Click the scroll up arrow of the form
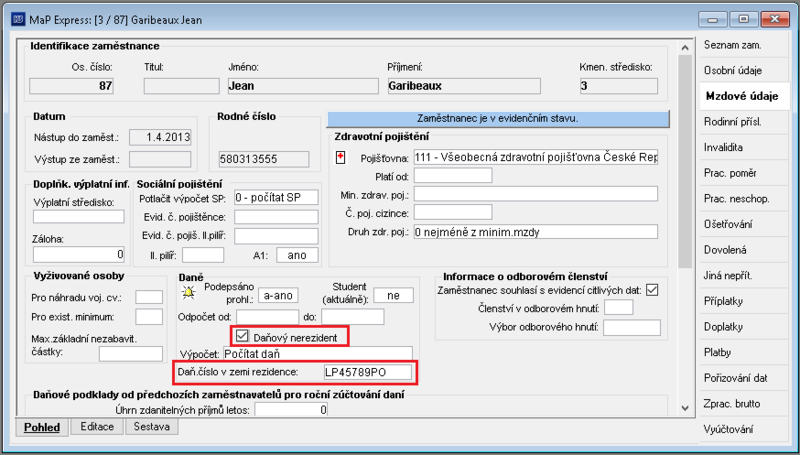 point(685,47)
